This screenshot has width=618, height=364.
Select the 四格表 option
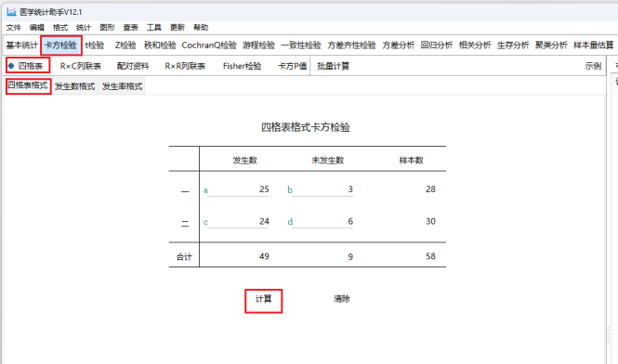click(28, 65)
